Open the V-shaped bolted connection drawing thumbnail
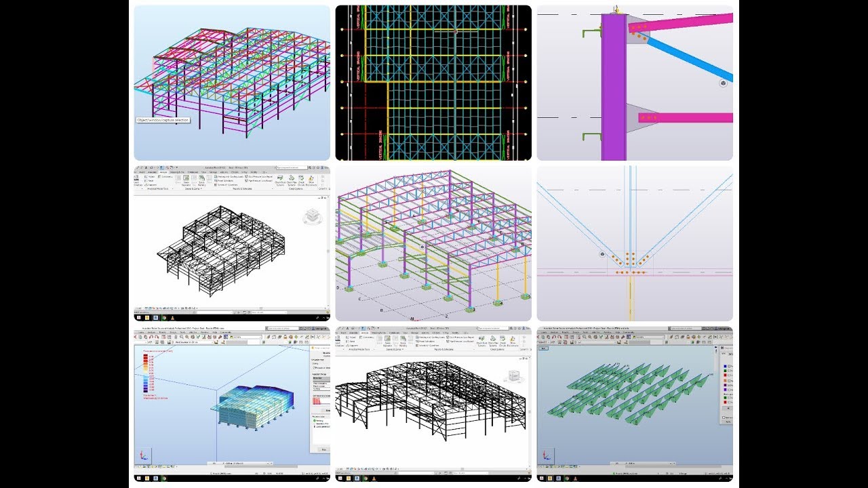 point(635,243)
